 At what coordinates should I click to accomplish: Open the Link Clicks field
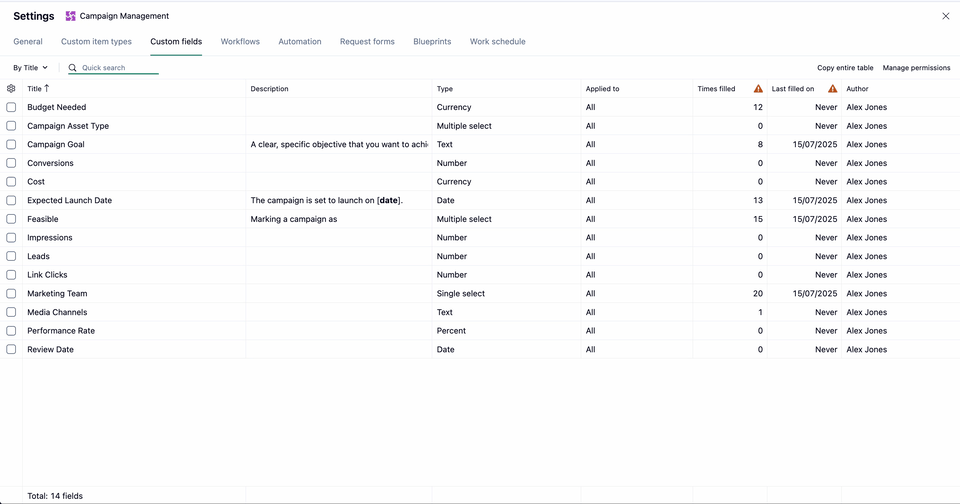tap(47, 275)
